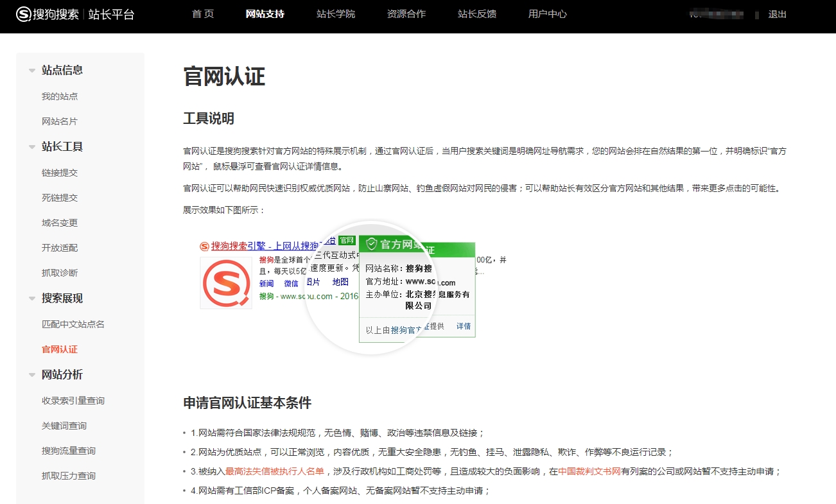Click 网站分析 section heading
Screen dimensions: 836x504
click(x=62, y=374)
